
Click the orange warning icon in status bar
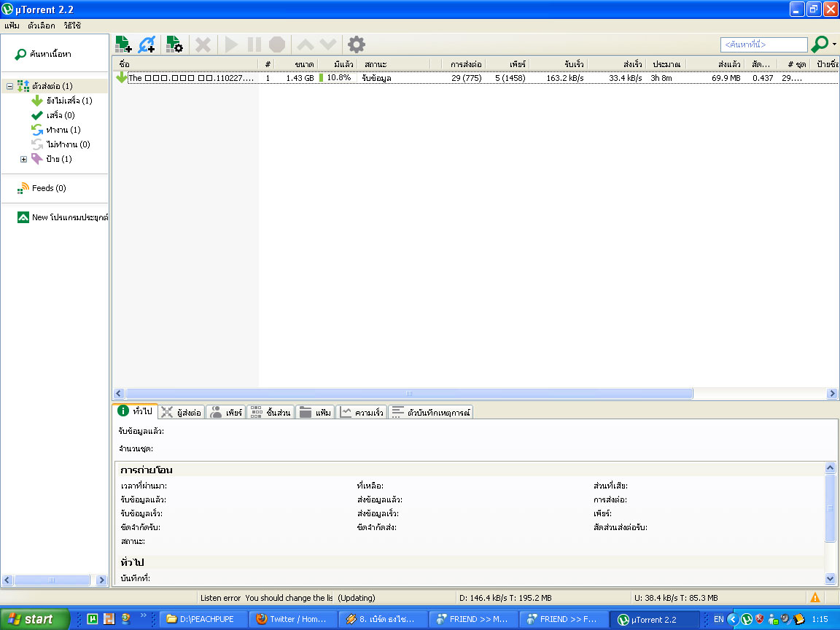[814, 597]
